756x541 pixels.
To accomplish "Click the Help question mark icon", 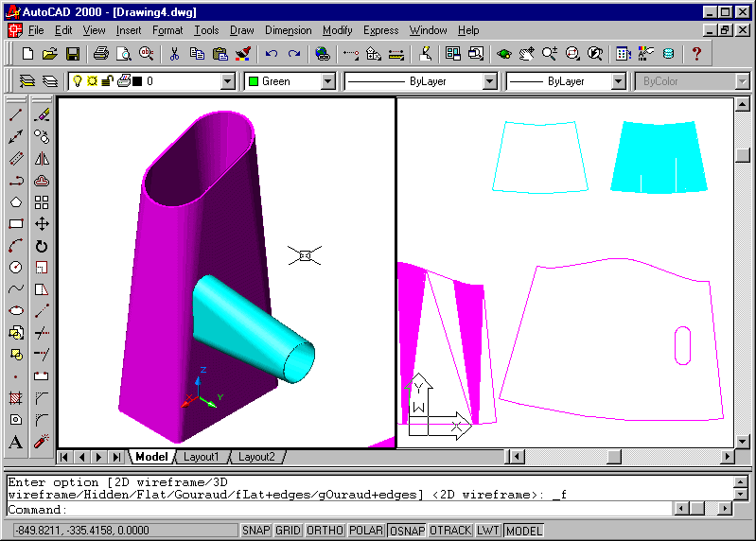I will [x=696, y=54].
